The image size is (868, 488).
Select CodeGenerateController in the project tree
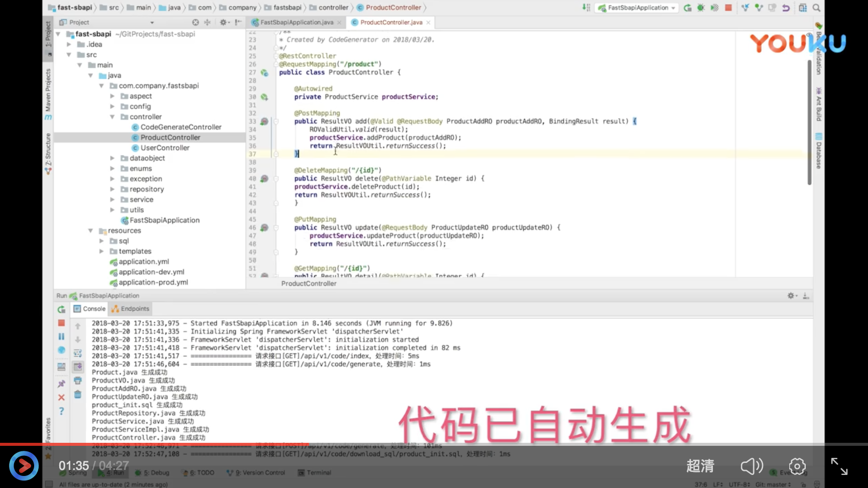click(x=176, y=128)
